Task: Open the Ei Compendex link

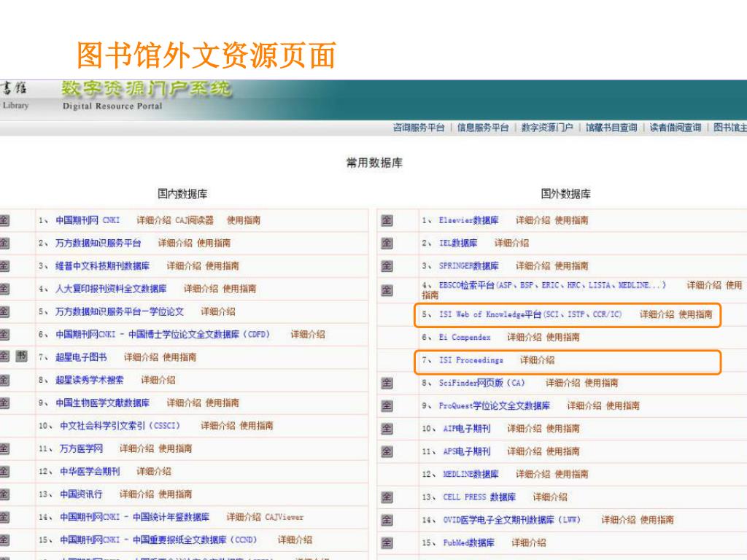Action: click(x=465, y=337)
